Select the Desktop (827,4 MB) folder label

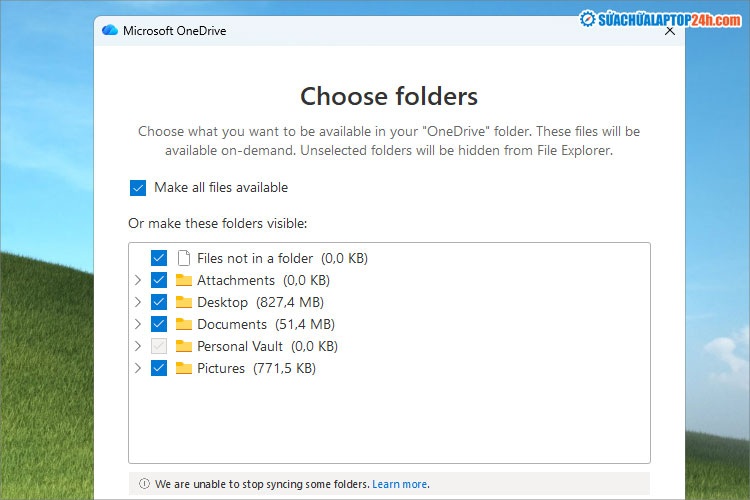point(260,302)
